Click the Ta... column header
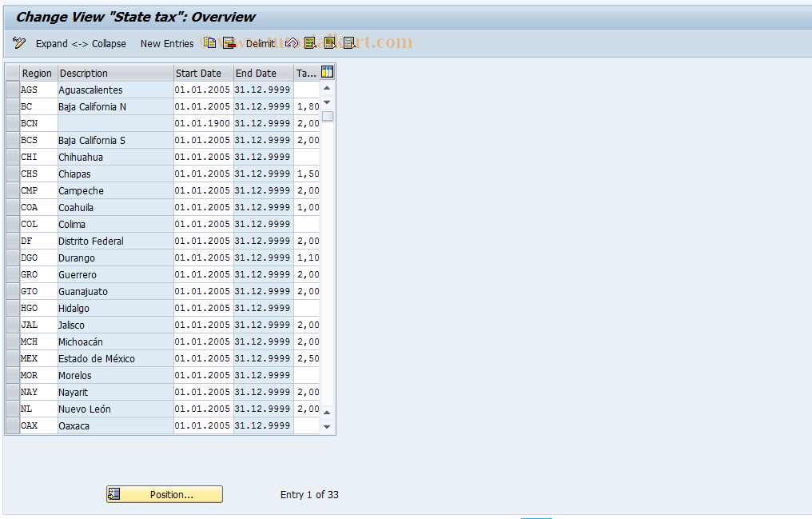 click(x=307, y=73)
